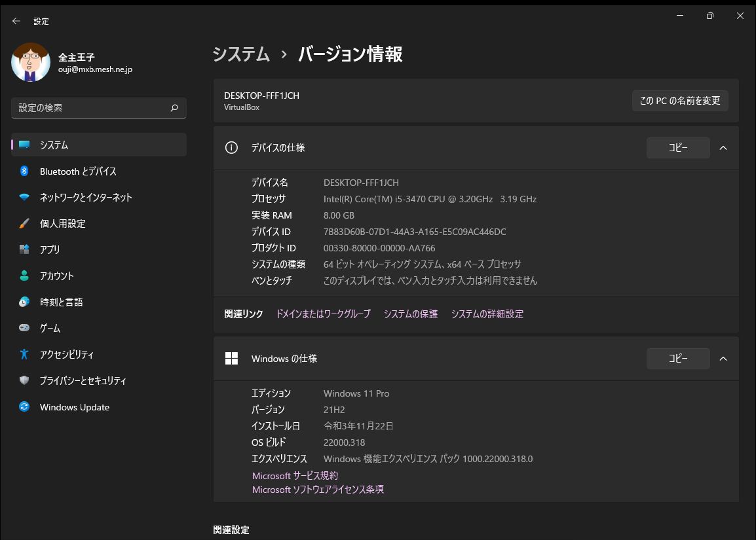Screen dimensions: 756x540
Task: Click PC name DESKTOP-FFF1JCH at top
Action: click(x=262, y=96)
